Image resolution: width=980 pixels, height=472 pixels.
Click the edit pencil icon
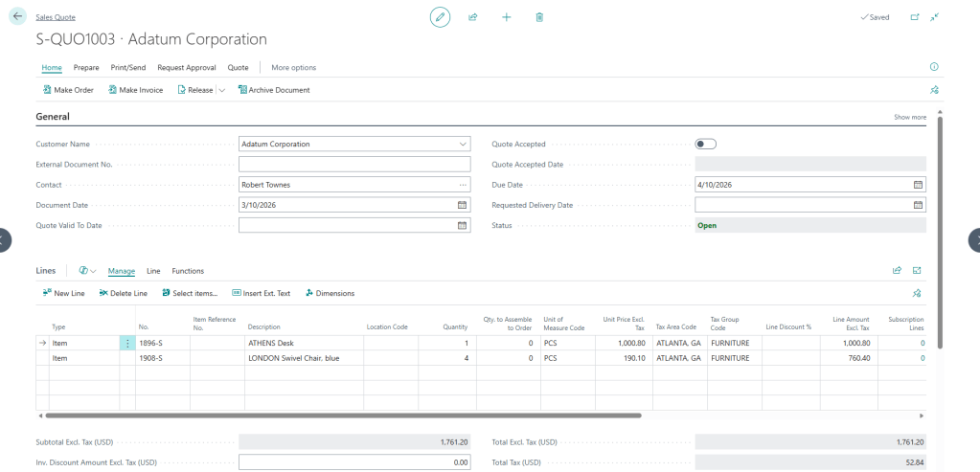440,17
